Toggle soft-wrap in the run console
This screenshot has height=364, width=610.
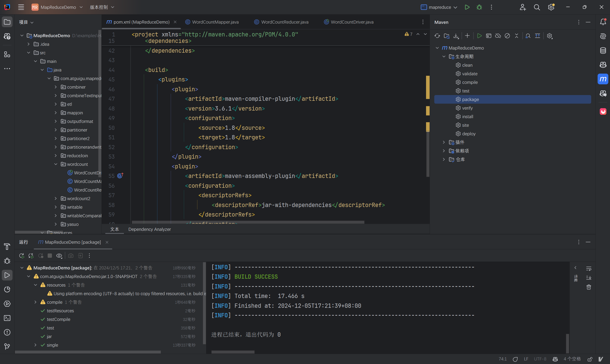pos(588,268)
